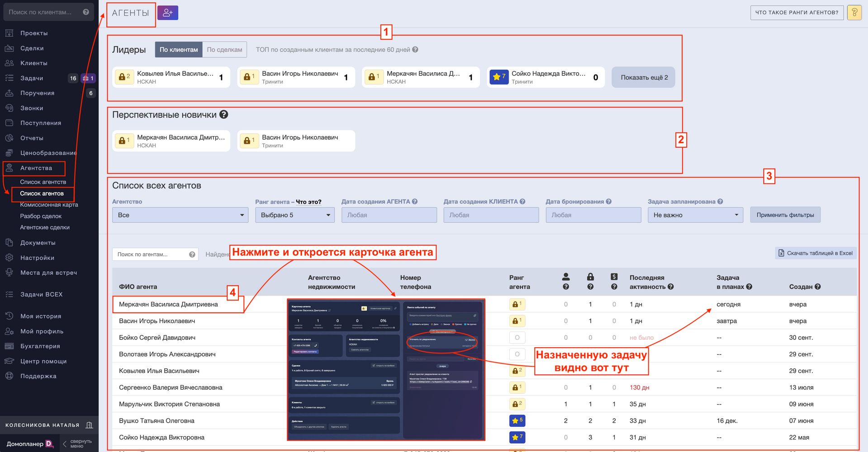This screenshot has width=868, height=452.
Task: Click help icon next to Последняя активность
Action: (671, 287)
